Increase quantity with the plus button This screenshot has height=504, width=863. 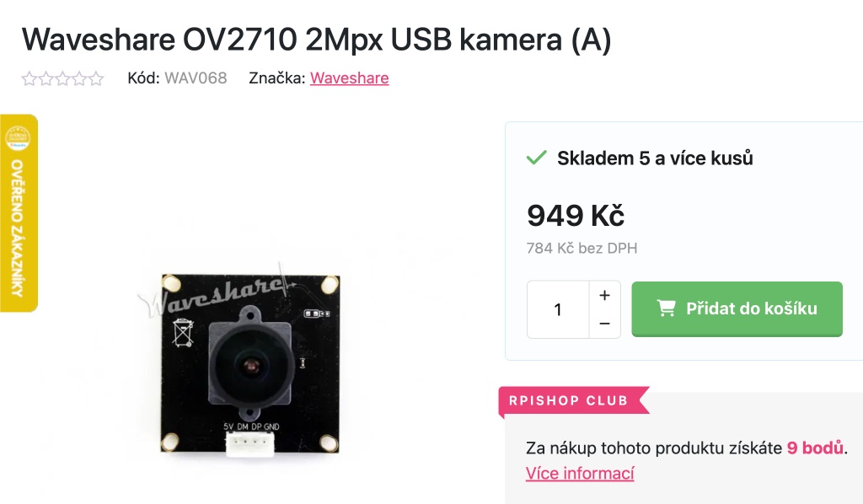click(604, 296)
